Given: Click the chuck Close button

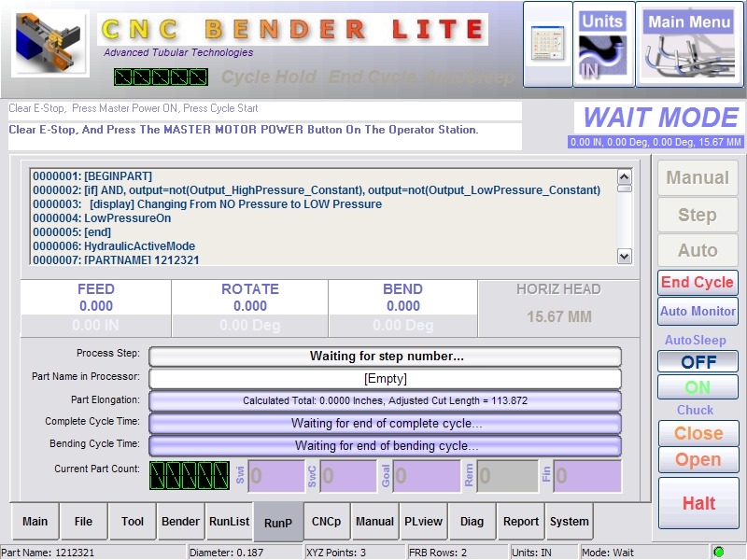Looking at the screenshot, I should 698,433.
